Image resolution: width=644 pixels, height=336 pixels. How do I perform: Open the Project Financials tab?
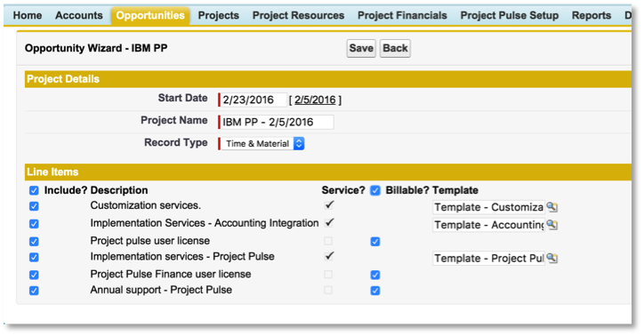click(x=402, y=16)
